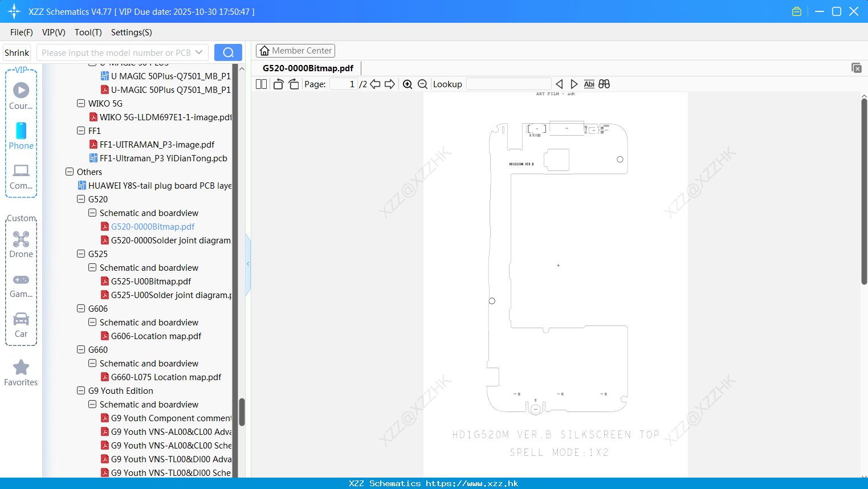Open G520-0000Solder joint diagram PDF

[x=165, y=240]
